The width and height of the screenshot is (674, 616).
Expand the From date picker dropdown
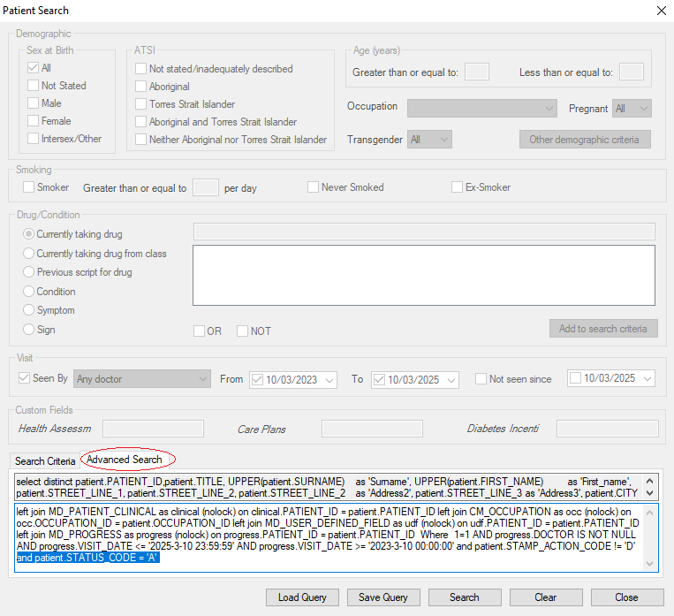[329, 380]
